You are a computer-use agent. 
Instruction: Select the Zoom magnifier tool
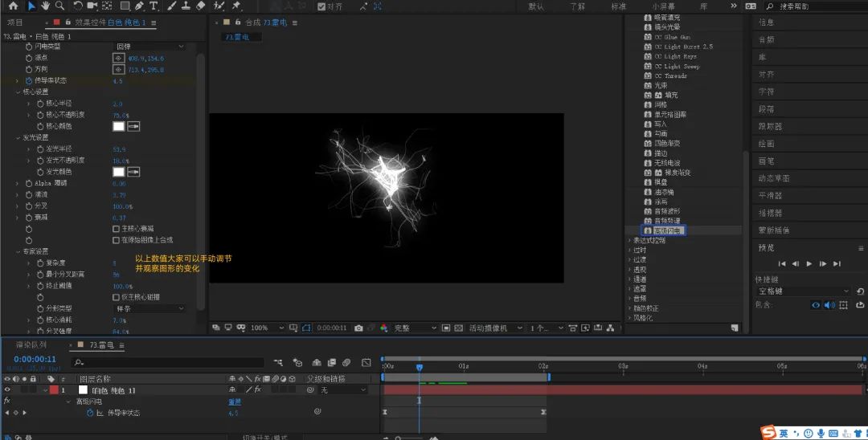[59, 6]
